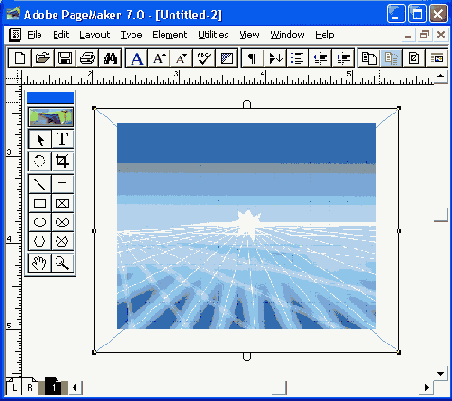Image resolution: width=452 pixels, height=401 pixels.
Task: Click the horizontal scrollbar right arrow
Action: (427, 388)
